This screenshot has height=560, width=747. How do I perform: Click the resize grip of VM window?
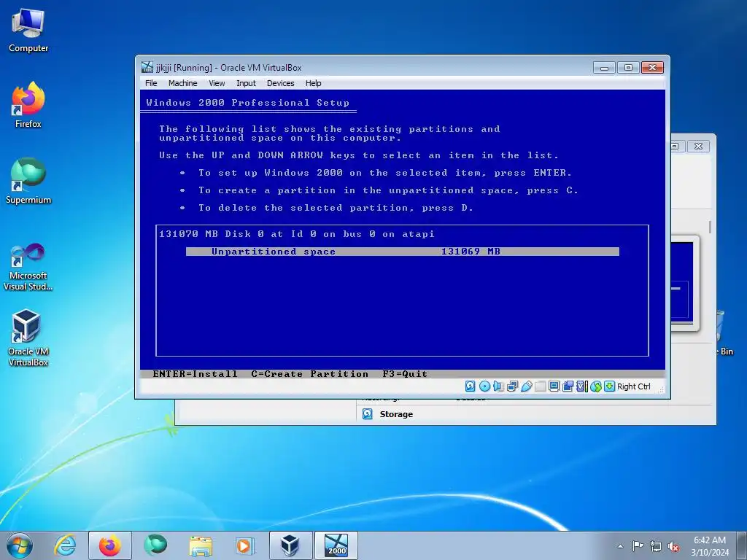pyautogui.click(x=662, y=390)
